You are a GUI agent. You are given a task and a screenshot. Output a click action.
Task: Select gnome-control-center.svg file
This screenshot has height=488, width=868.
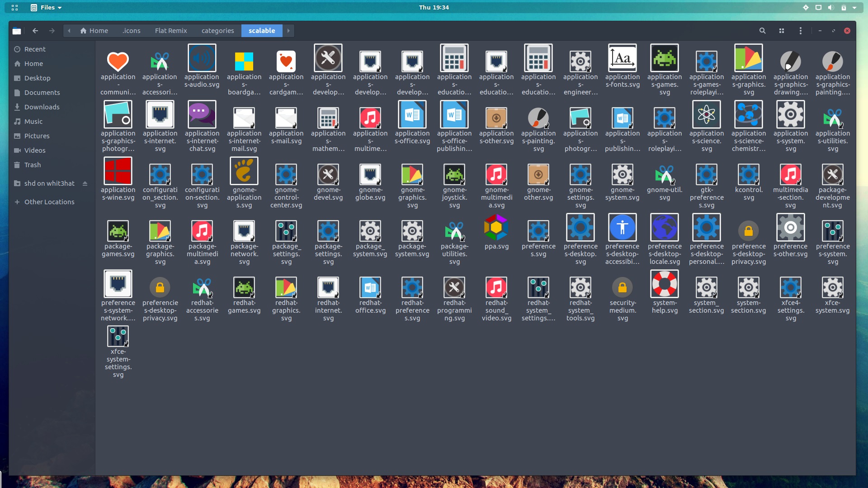coord(286,174)
